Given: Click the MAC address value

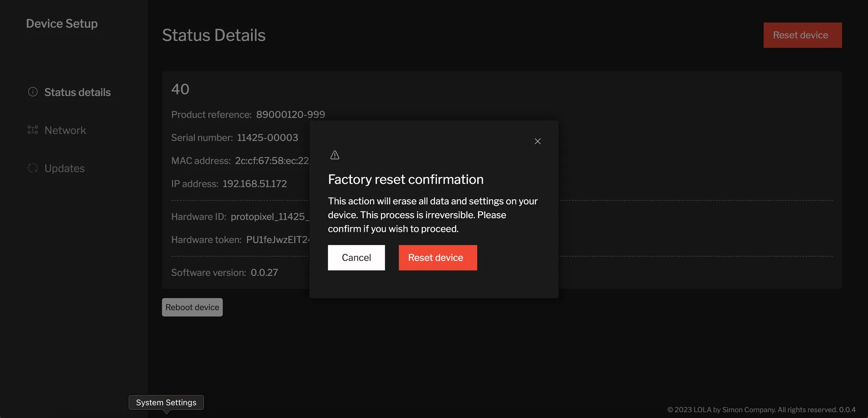Looking at the screenshot, I should [x=272, y=161].
